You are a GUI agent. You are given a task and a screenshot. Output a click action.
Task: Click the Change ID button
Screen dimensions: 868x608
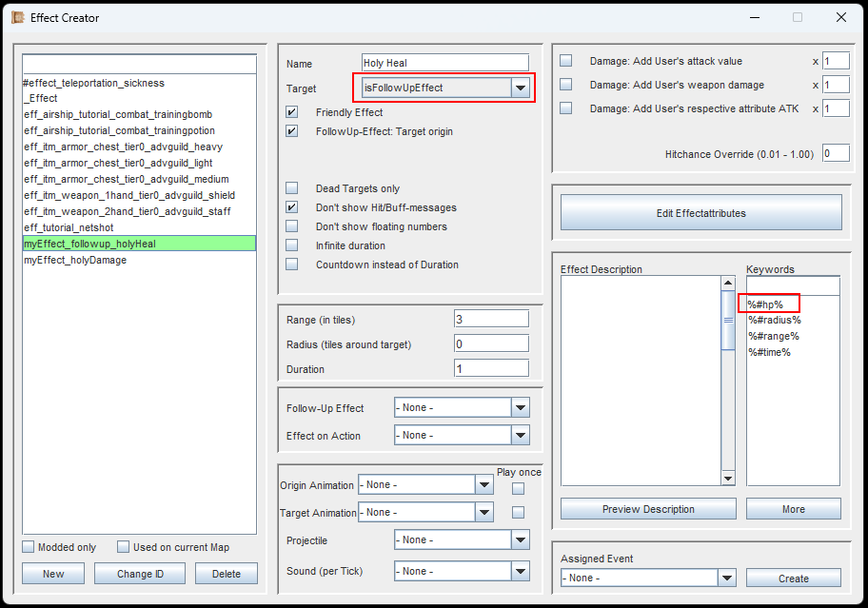pyautogui.click(x=140, y=574)
